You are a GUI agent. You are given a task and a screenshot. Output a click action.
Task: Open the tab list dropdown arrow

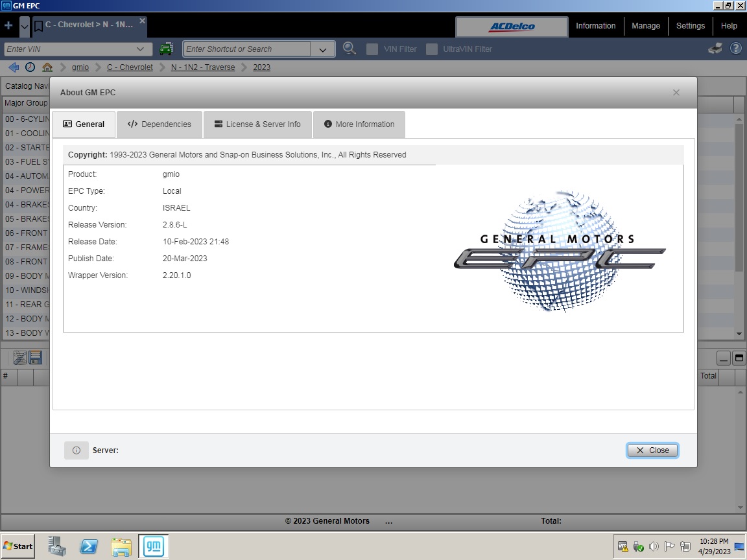pos(24,26)
